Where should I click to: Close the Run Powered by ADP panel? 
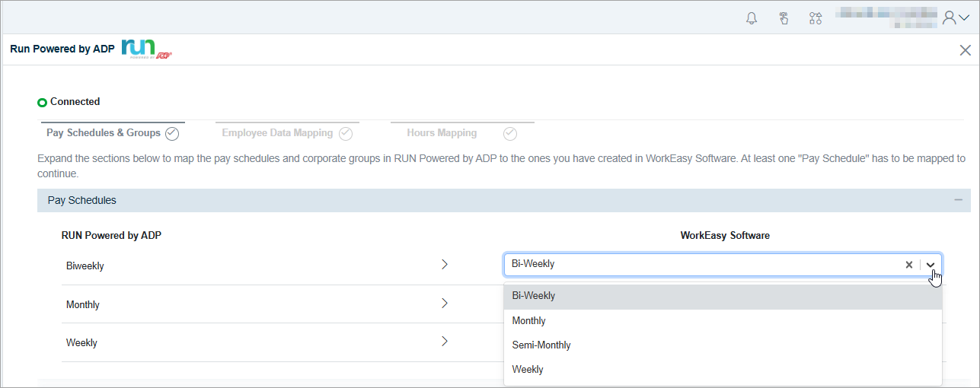(965, 50)
